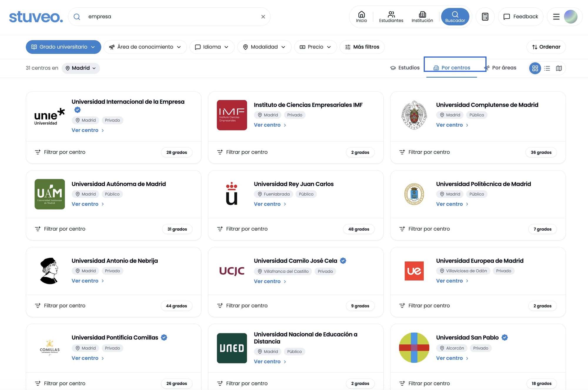588x390 pixels.
Task: Click verified badge next to Camilo José Cela
Action: [x=343, y=261]
